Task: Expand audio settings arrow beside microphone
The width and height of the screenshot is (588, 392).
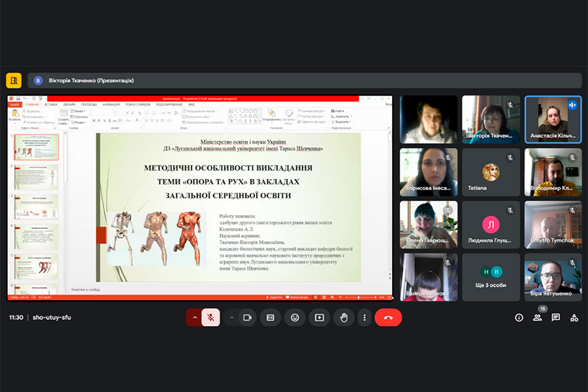Action: point(194,318)
